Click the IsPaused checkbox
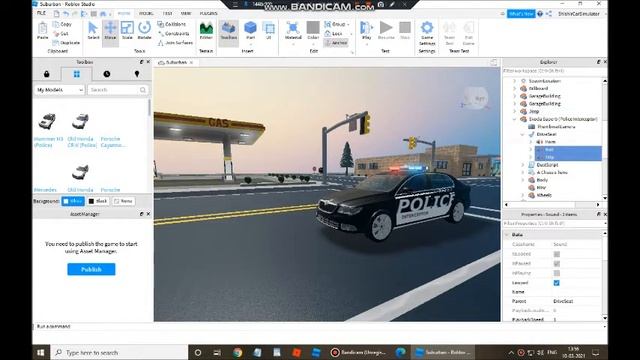Screen dimensions: 640x360 click(x=556, y=263)
